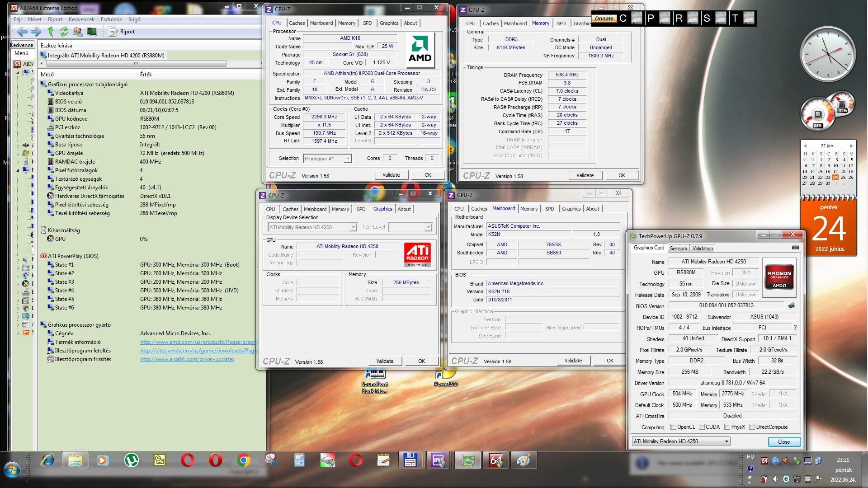This screenshot has width=868, height=488.
Task: Open Windows Media Player from the taskbar
Action: click(103, 460)
